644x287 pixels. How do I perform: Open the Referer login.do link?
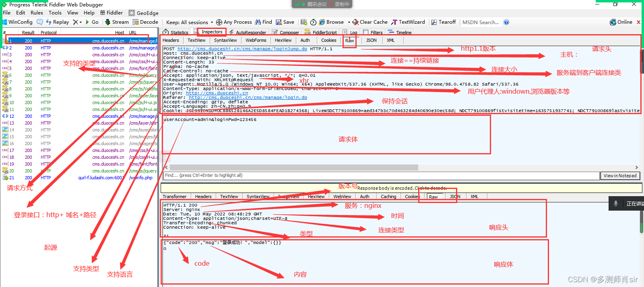[x=248, y=97]
